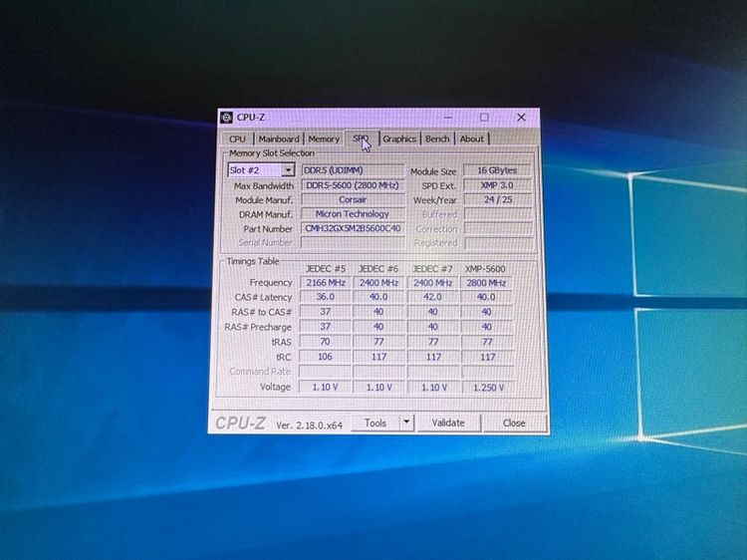Click the part number CMH32GX5M2B5600C40
Viewport: 747px width, 560px height.
353,228
